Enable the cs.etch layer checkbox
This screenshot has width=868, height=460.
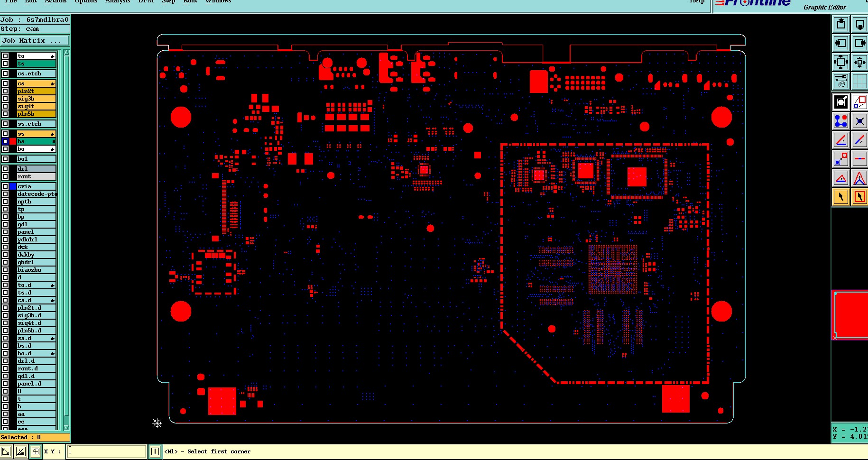5,74
